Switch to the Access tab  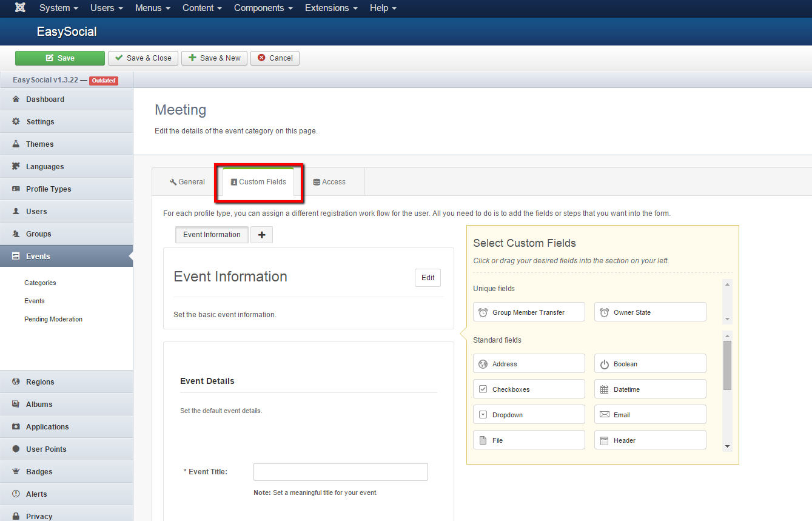[329, 182]
